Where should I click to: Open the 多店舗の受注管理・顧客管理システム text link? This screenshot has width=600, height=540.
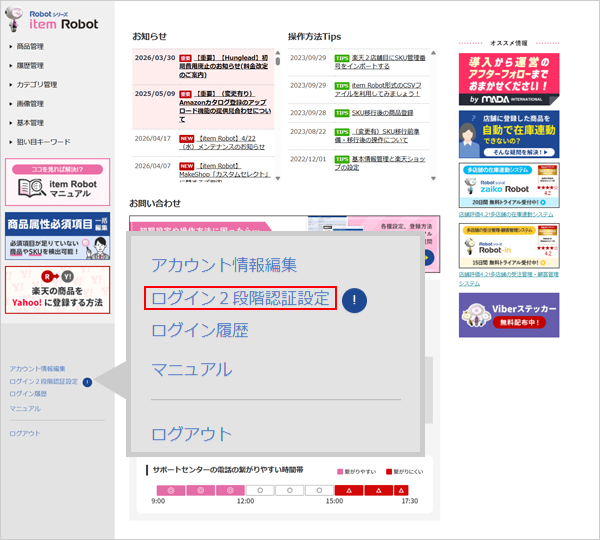pyautogui.click(x=509, y=279)
